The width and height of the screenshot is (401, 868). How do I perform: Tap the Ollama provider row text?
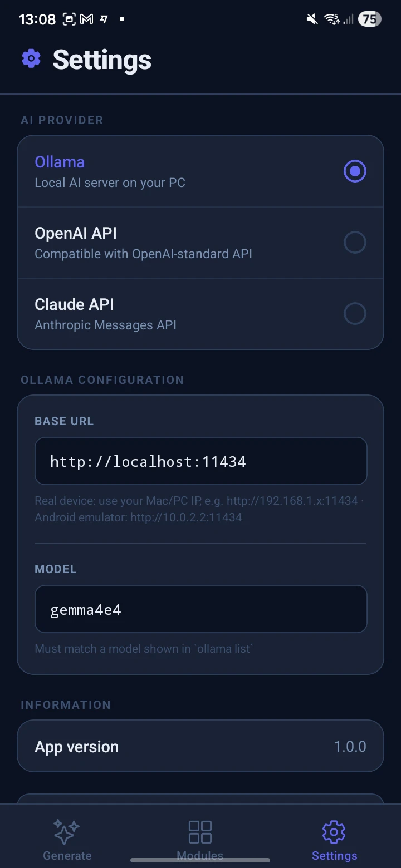tap(110, 171)
